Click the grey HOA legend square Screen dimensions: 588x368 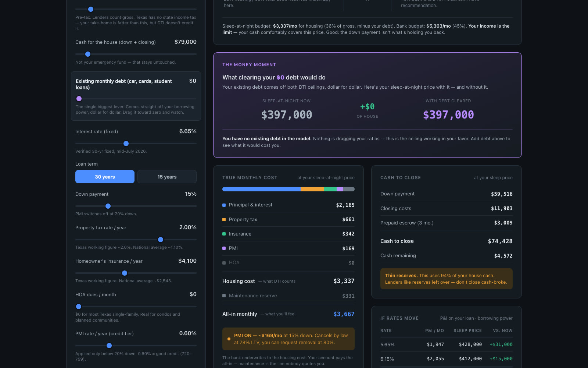tap(224, 263)
